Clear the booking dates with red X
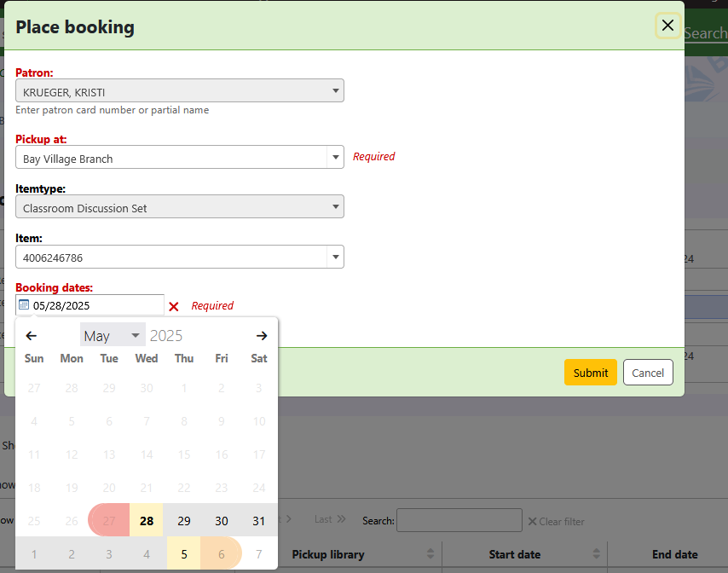Screen dimensions: 728x573 click(x=174, y=306)
